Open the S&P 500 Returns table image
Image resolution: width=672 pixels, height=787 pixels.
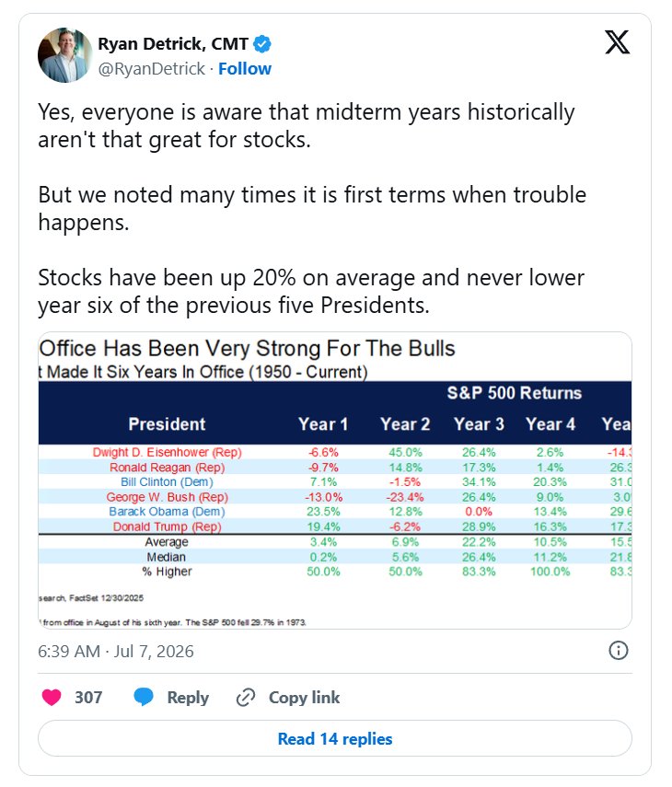[x=335, y=480]
